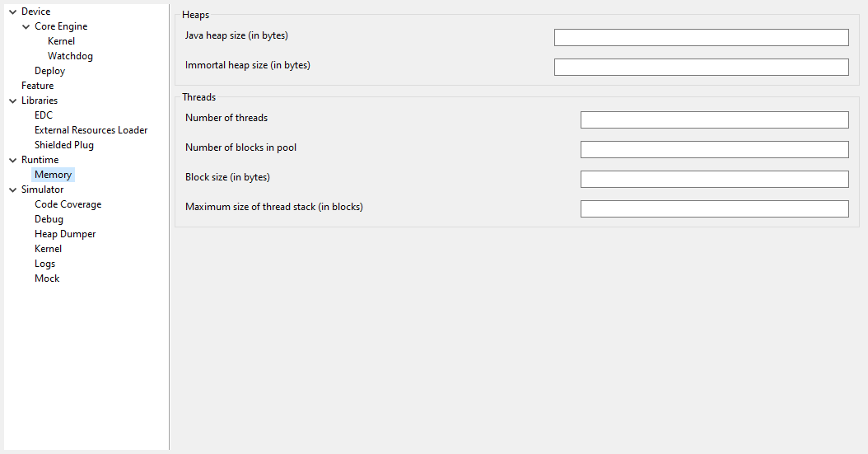Select the Heap Dumper item

pyautogui.click(x=65, y=234)
